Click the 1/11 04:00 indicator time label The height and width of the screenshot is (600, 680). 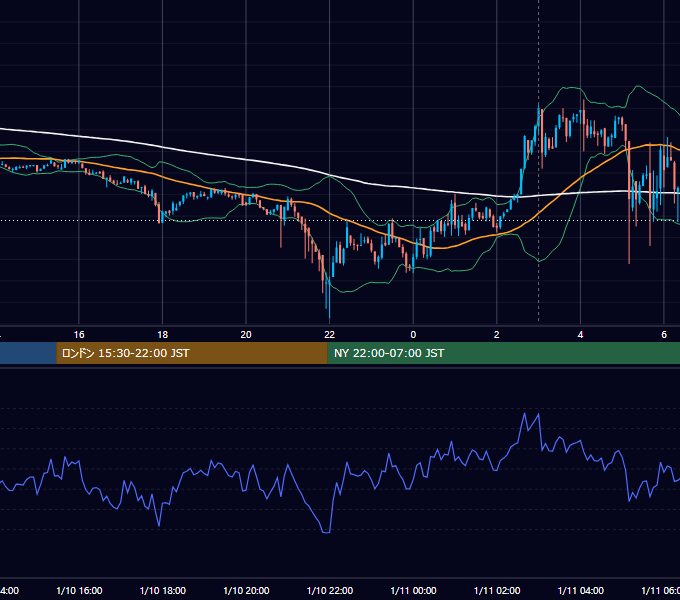[581, 590]
